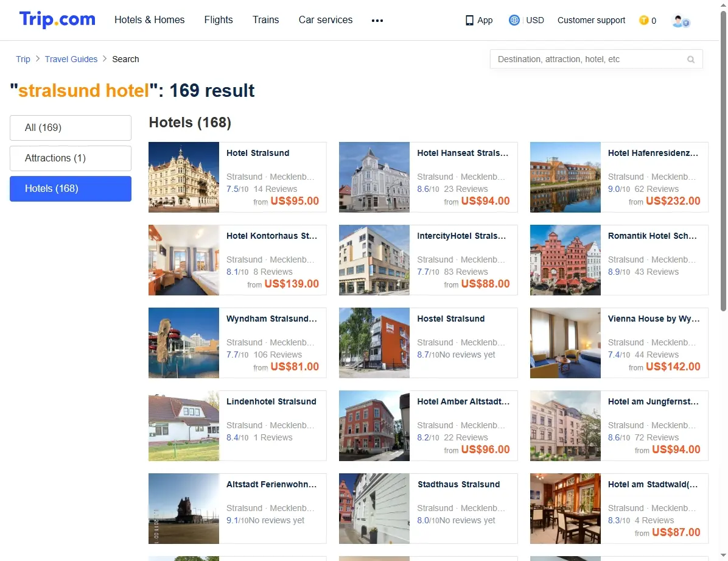The height and width of the screenshot is (561, 728).
Task: Open Hotel Amber Altstadt thumbnail
Action: point(374,426)
